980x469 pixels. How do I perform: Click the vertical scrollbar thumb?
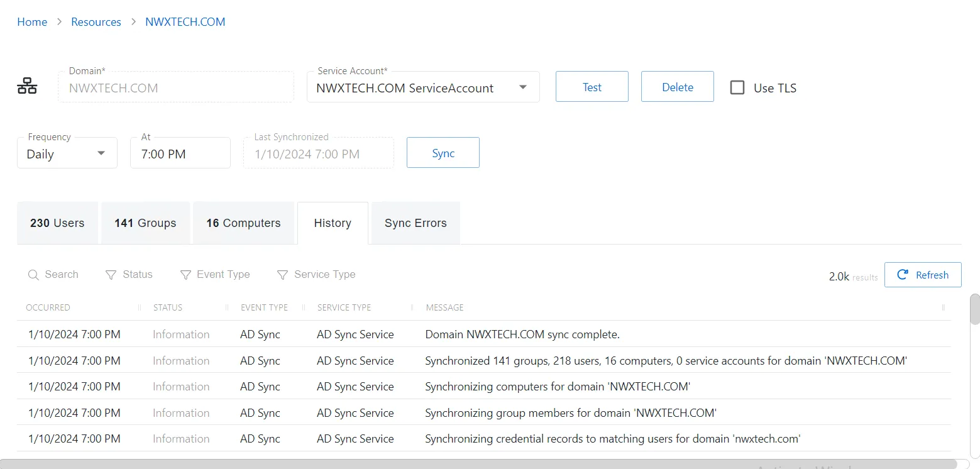[974, 309]
